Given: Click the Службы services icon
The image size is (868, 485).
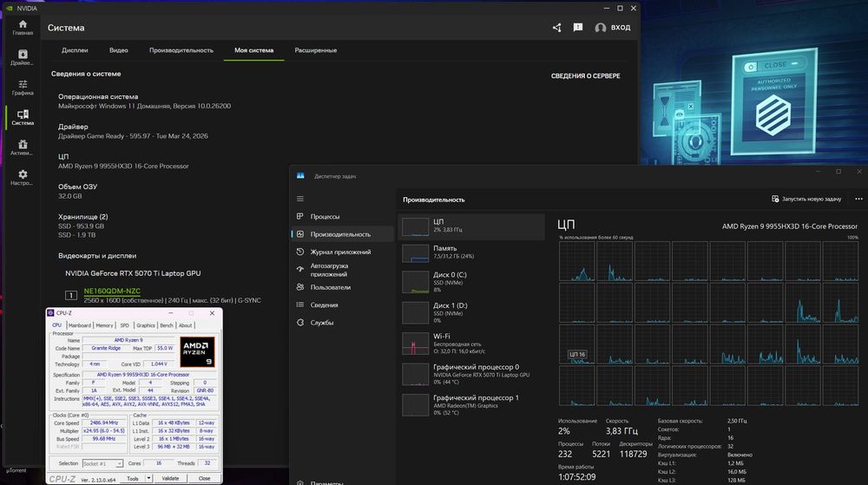Looking at the screenshot, I should click(300, 323).
